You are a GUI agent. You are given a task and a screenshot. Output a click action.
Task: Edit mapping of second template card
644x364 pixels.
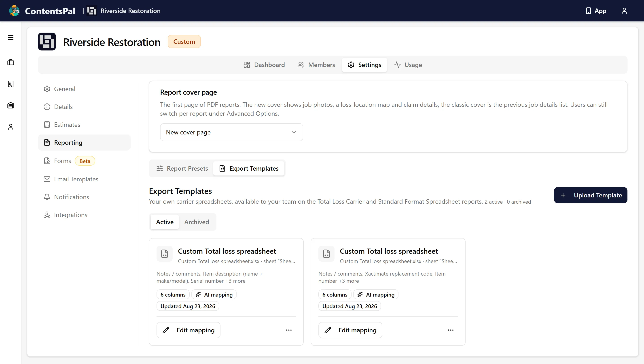point(350,330)
